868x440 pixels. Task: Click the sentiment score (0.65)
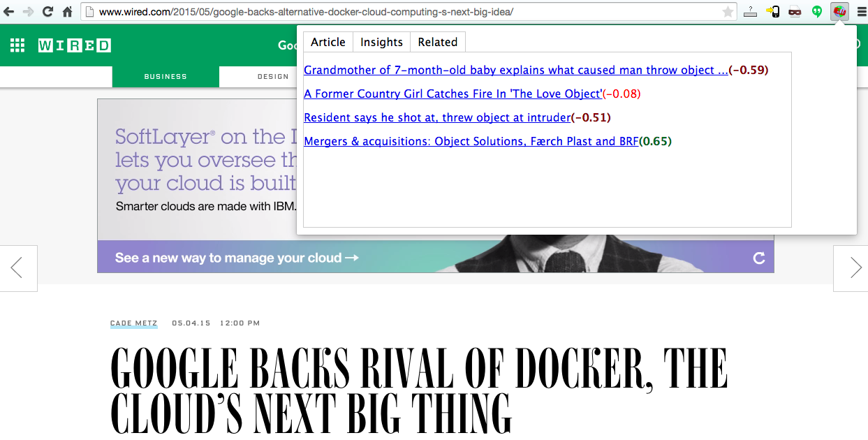pos(656,141)
